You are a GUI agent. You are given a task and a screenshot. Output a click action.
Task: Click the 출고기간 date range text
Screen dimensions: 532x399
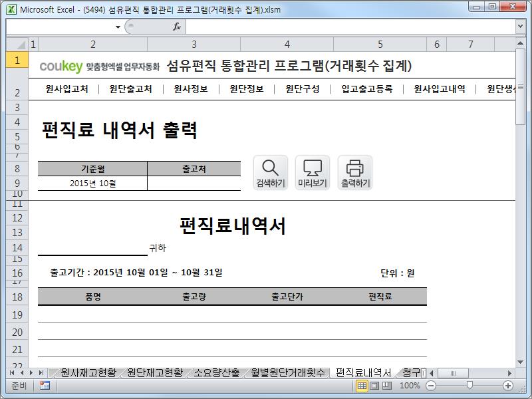pos(136,273)
